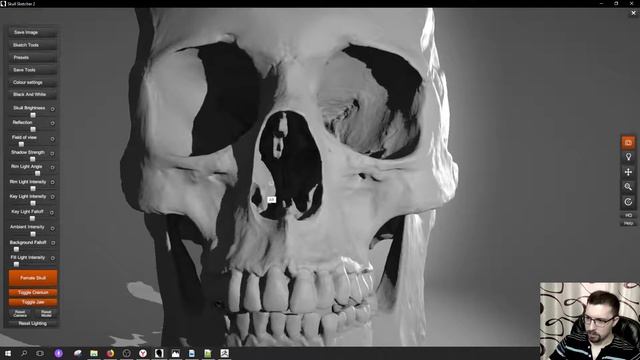Click the Reset Model button

[46, 314]
